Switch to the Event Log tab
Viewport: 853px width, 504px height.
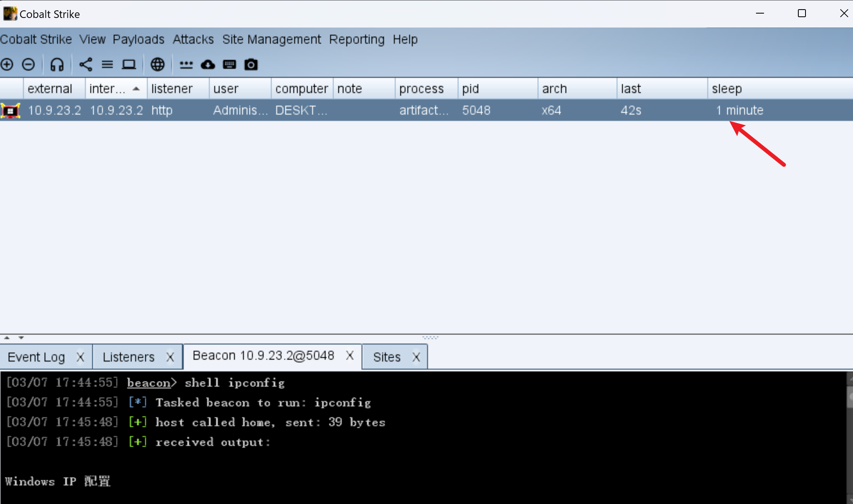(x=36, y=356)
